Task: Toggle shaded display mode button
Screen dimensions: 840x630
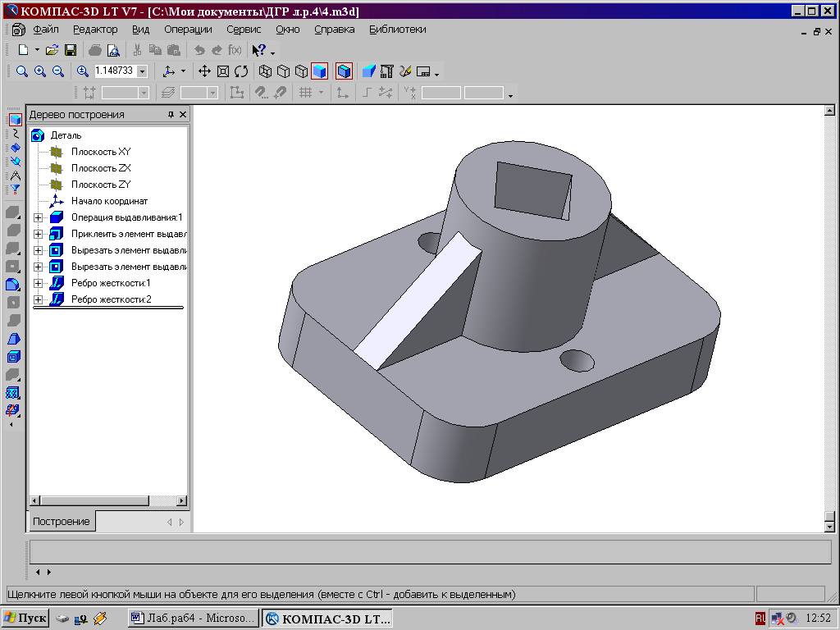Action: 319,71
